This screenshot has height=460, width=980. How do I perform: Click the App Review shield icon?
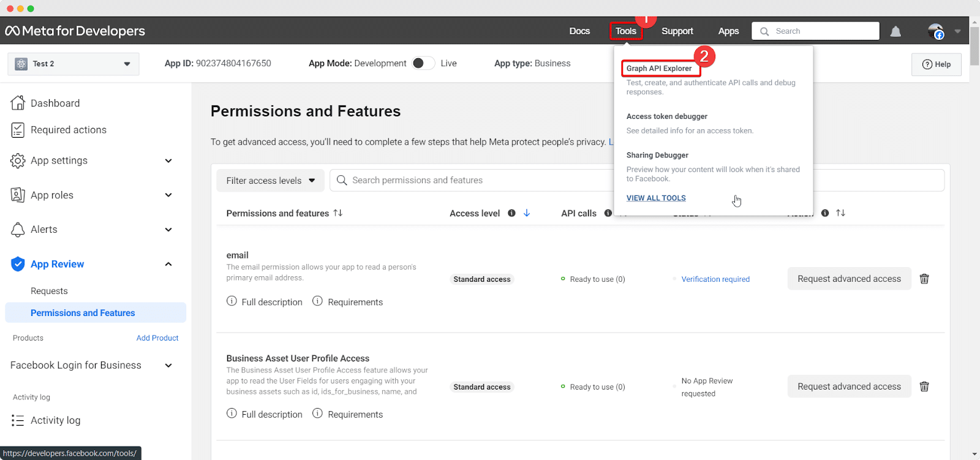pyautogui.click(x=18, y=264)
